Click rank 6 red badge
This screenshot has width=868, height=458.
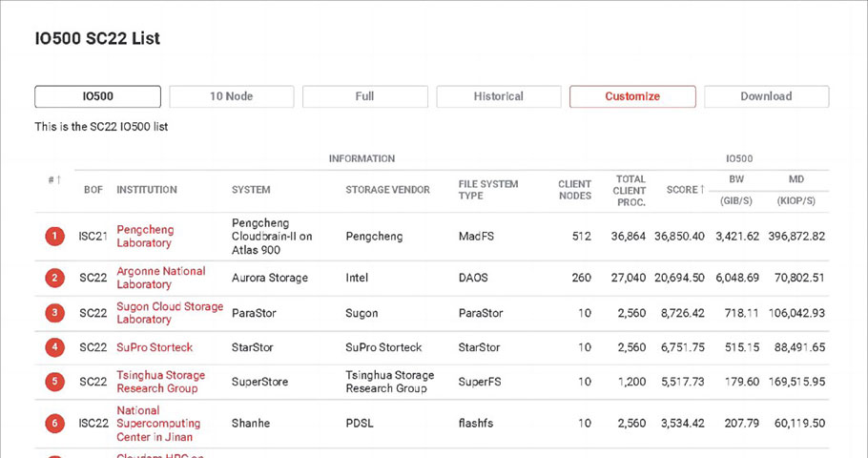(54, 424)
